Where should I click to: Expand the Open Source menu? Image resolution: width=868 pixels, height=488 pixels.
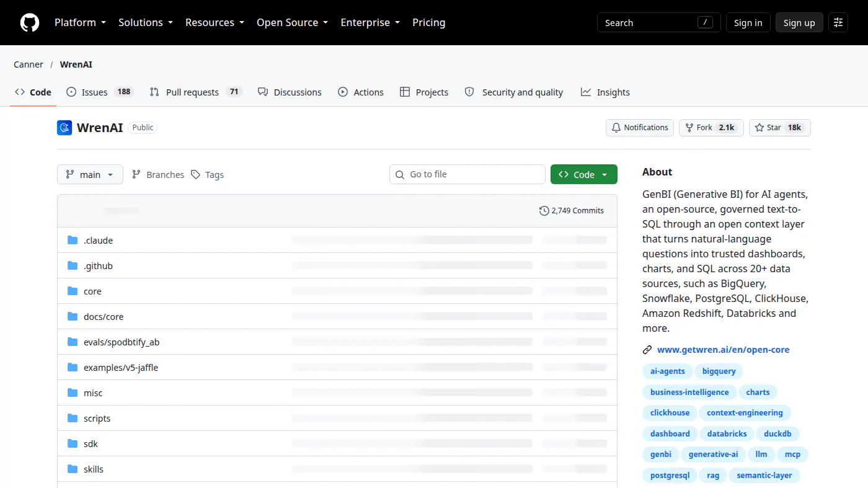pyautogui.click(x=293, y=22)
